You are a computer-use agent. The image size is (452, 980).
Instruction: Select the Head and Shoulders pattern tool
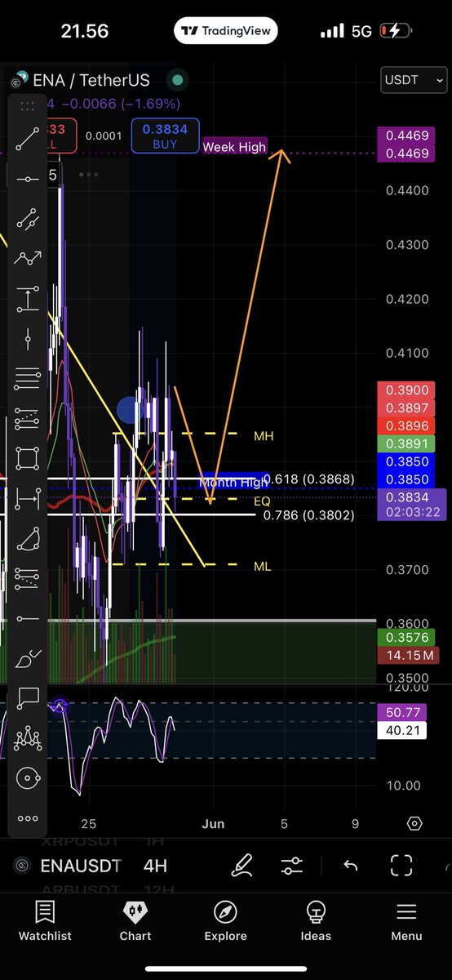click(x=28, y=737)
